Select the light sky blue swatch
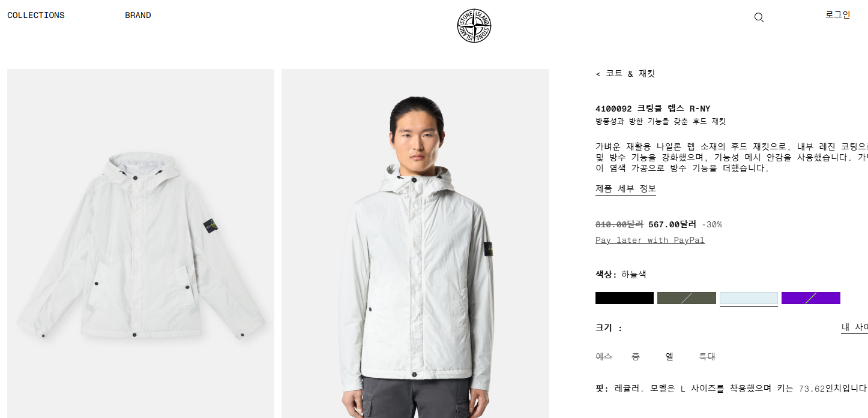868x418 pixels. 749,298
